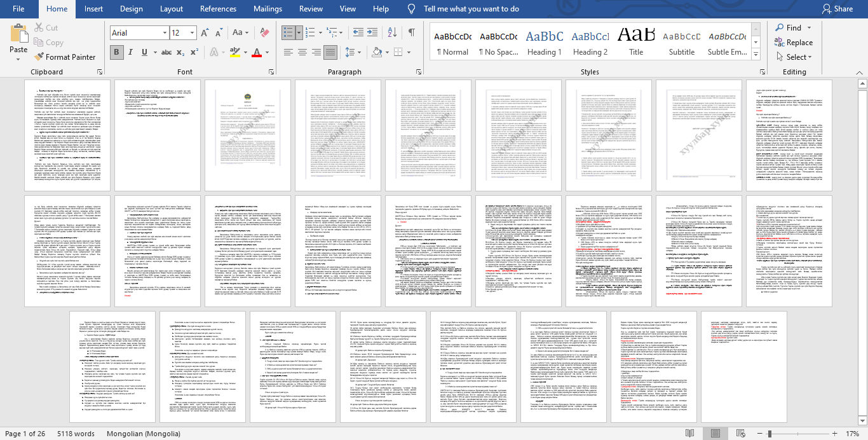Clear all formatting with the eraser icon

(266, 33)
